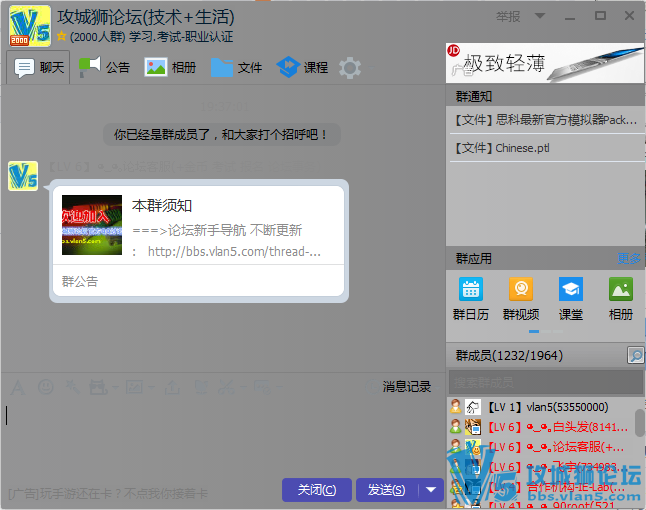
Task: Open the title bar dropdown menu arrow
Action: pyautogui.click(x=539, y=16)
